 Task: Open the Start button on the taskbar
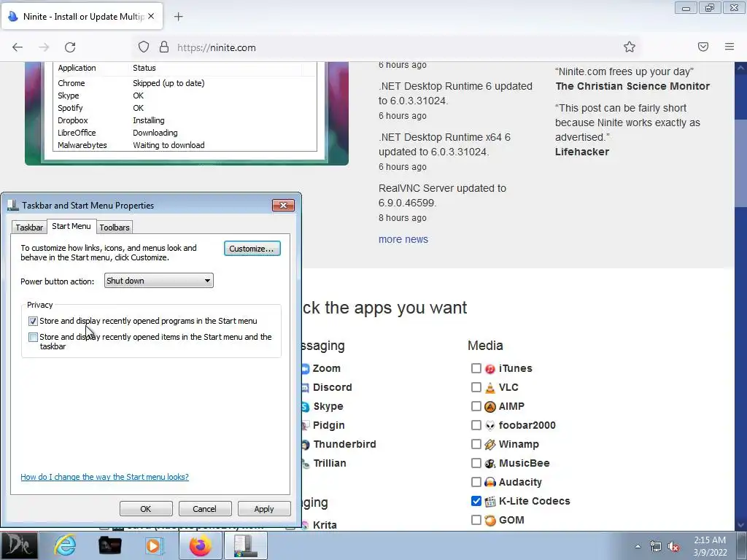(x=19, y=545)
